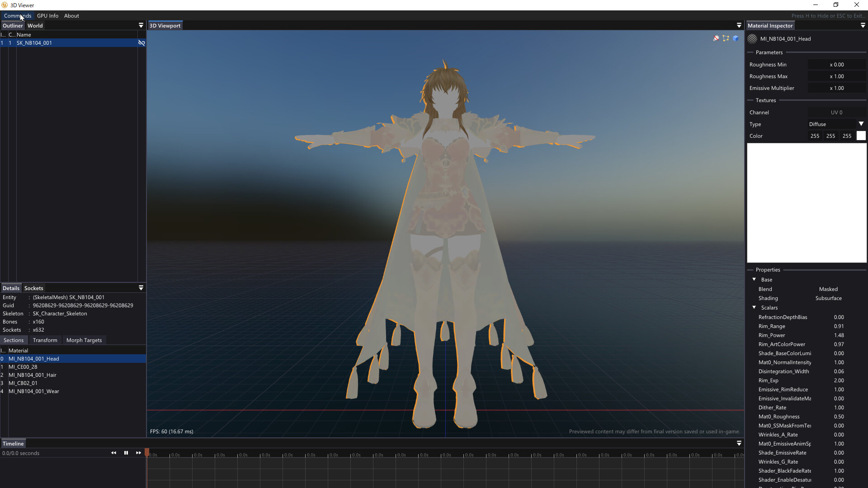Open the Commands menu
This screenshot has height=488, width=868.
point(18,16)
